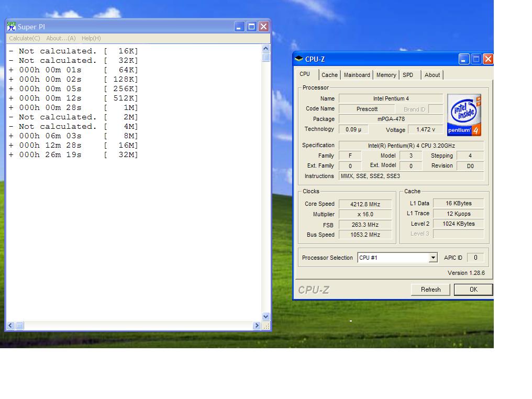Image resolution: width=532 pixels, height=399 pixels.
Task: Open the Help(H) menu in Super PI
Action: click(x=91, y=38)
